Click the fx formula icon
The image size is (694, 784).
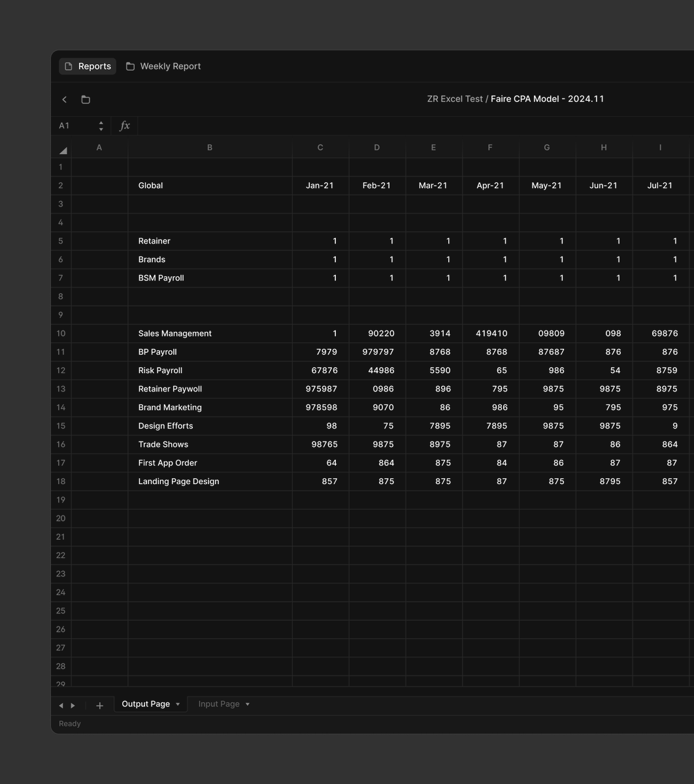pyautogui.click(x=125, y=125)
